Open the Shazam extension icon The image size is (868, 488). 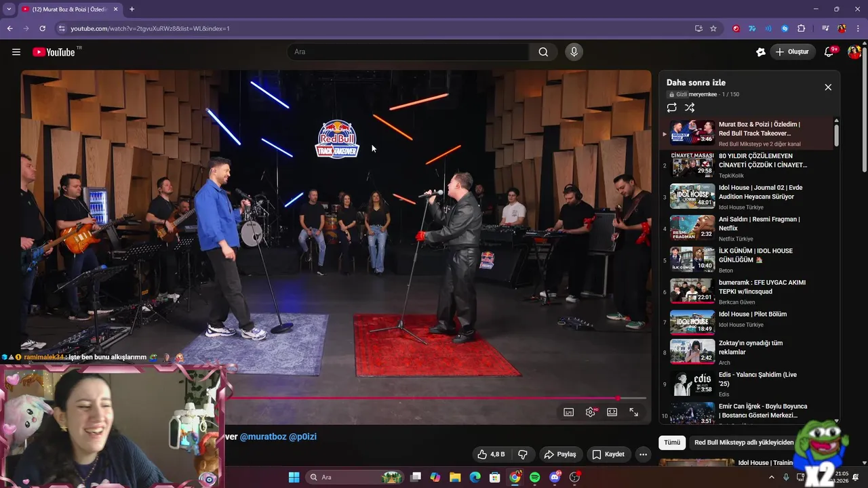click(785, 28)
